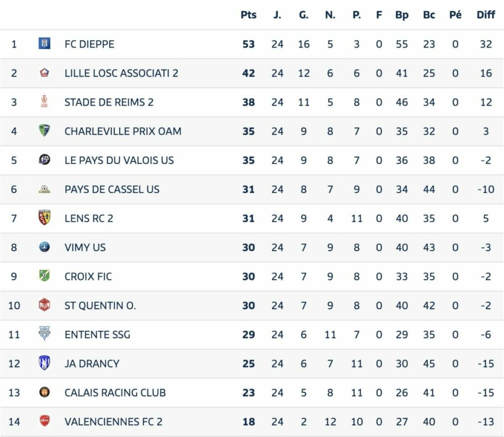504x437 pixels.
Task: Select the Calais Racing Club round logo
Action: click(x=44, y=392)
